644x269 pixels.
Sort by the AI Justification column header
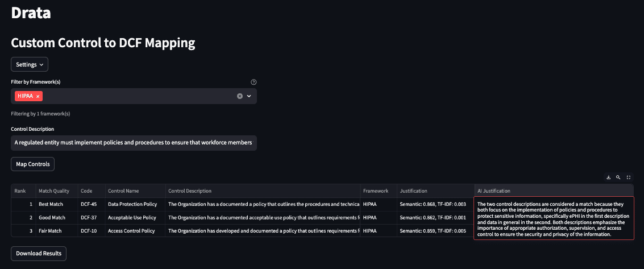point(554,191)
